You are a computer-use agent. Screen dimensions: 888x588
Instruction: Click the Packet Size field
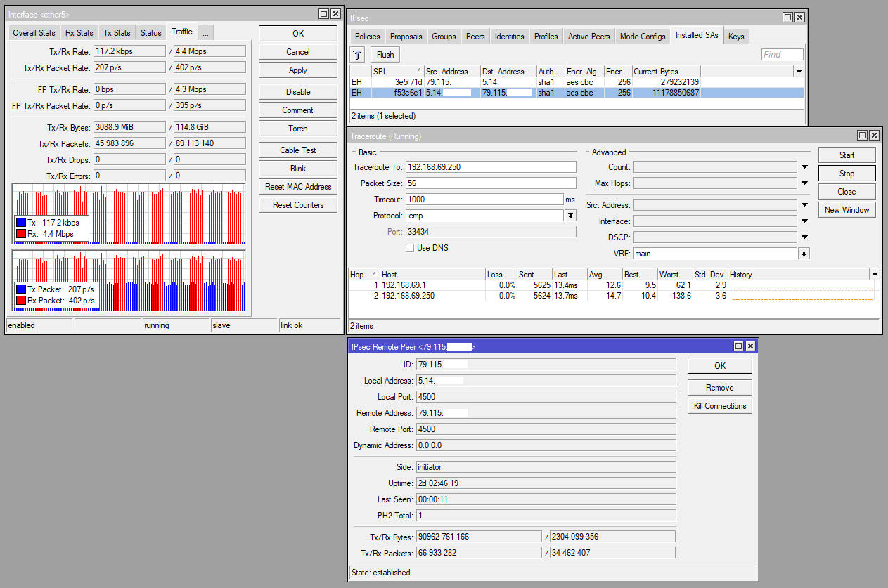tap(491, 183)
